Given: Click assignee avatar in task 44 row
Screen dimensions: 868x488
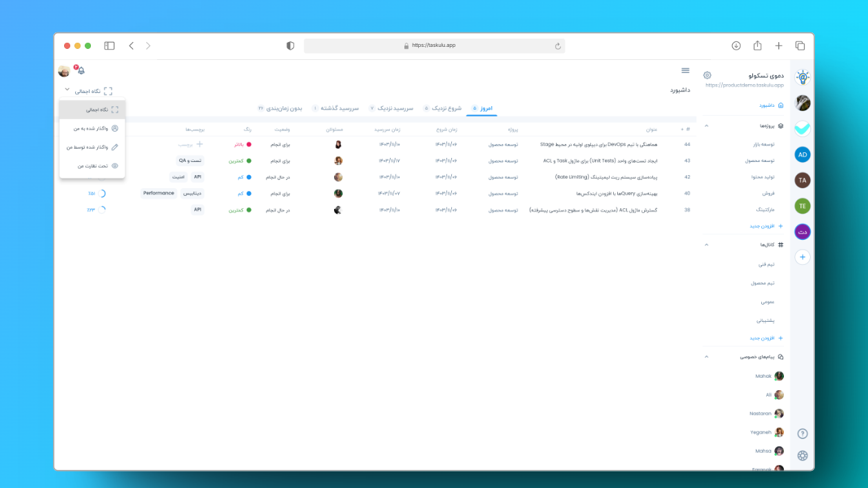Looking at the screenshot, I should point(338,145).
